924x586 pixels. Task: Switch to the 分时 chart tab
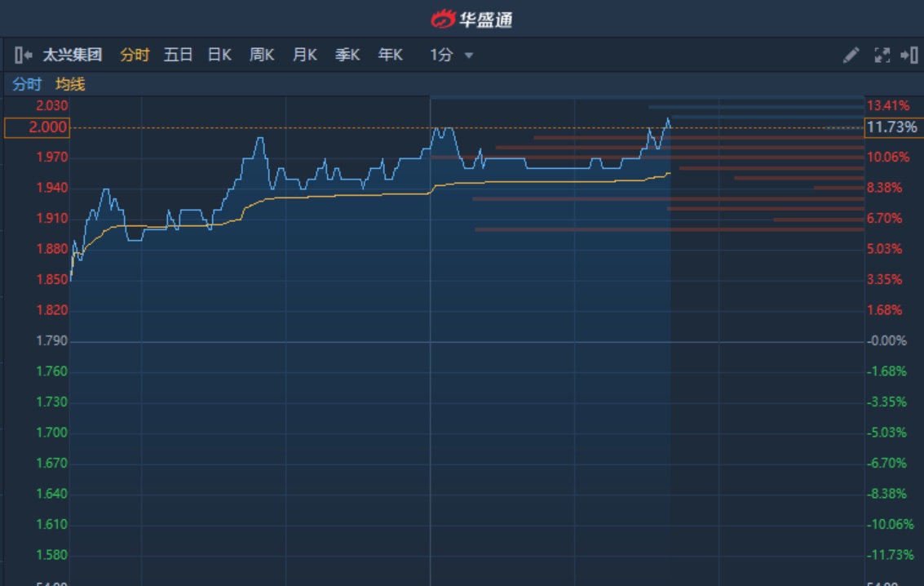click(135, 55)
